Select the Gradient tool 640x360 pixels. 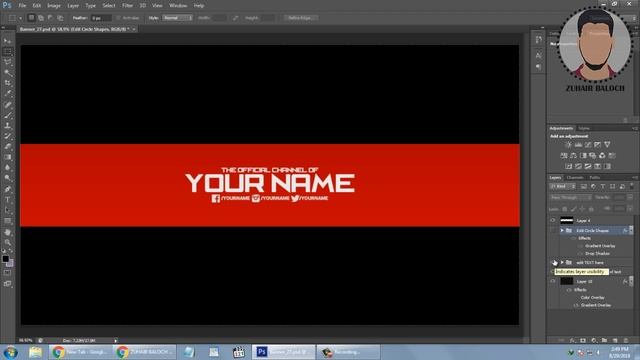(7, 157)
